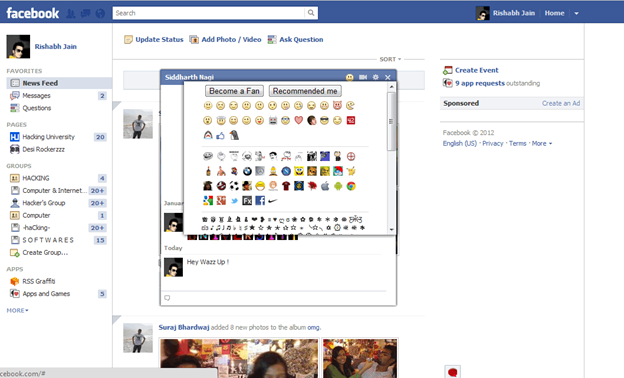The image size is (624, 378).
Task: Open Messages in the left sidebar
Action: pyautogui.click(x=36, y=95)
